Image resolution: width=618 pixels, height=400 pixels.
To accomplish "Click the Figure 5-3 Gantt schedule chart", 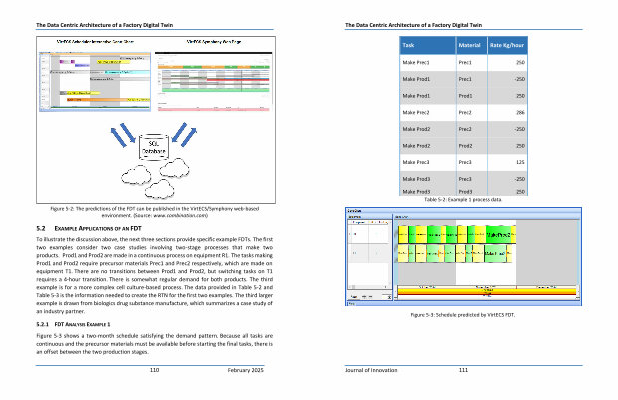I will click(x=462, y=255).
